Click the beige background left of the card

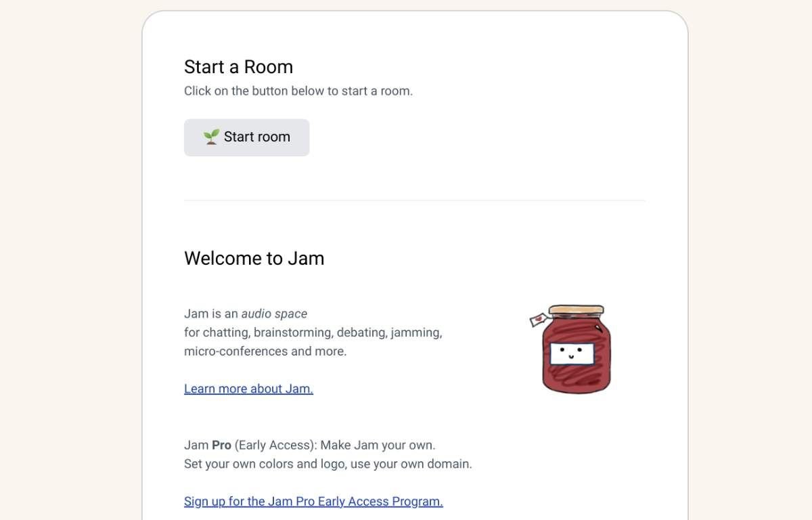coord(68,271)
